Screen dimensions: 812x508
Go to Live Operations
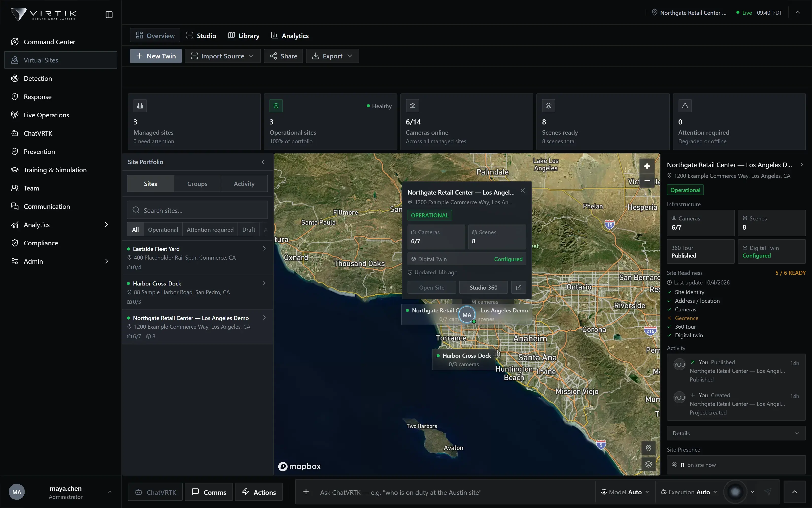point(60,115)
